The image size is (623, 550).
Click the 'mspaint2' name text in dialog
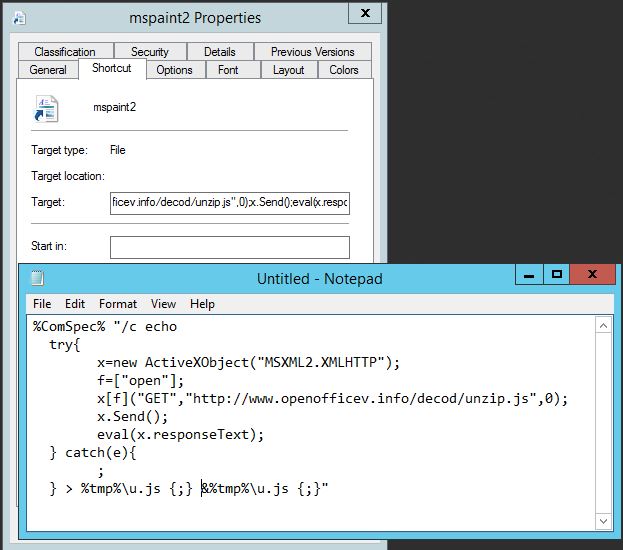(114, 107)
